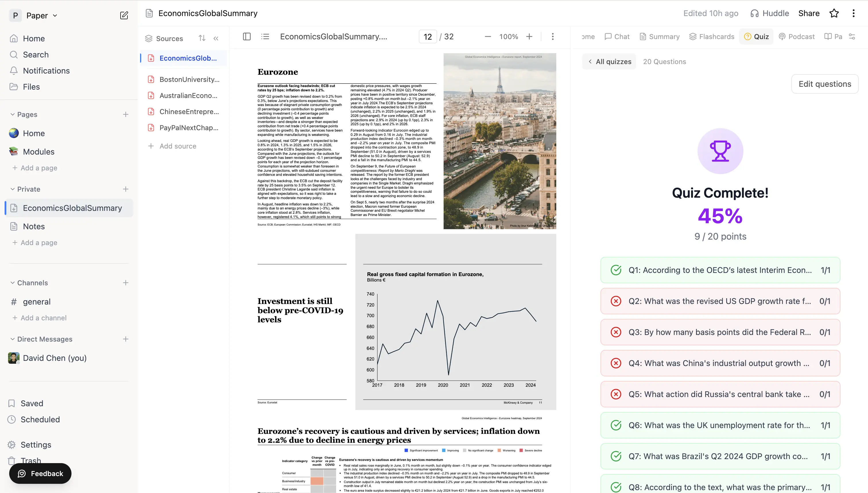Open the document more options menu

pos(853,13)
